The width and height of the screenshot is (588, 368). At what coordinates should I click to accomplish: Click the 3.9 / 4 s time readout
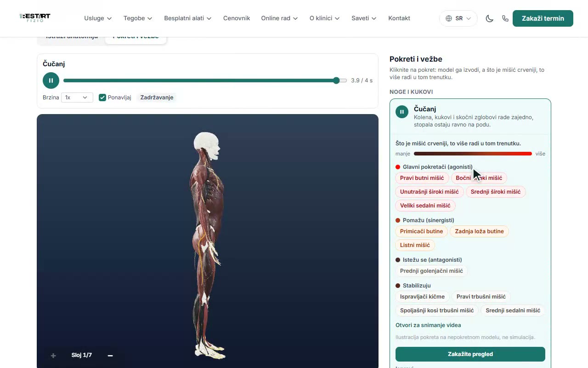pos(362,80)
